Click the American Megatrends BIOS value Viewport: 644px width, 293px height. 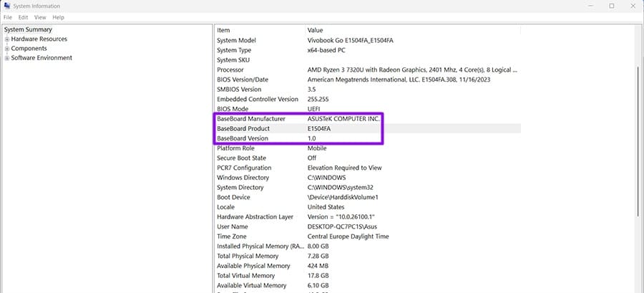[399, 80]
